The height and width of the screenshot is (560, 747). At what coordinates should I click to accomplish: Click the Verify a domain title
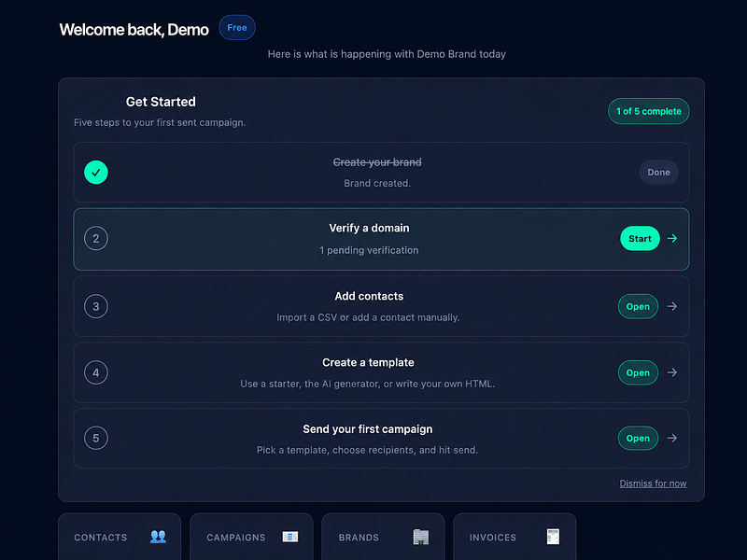click(369, 228)
